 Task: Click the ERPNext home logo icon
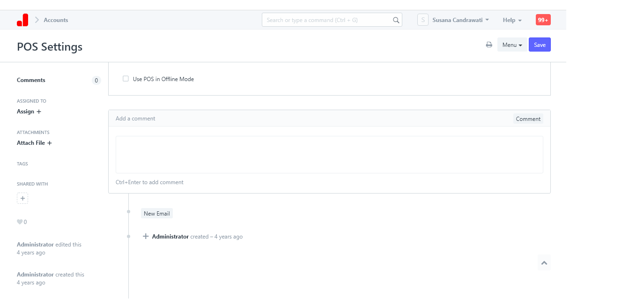[x=22, y=20]
